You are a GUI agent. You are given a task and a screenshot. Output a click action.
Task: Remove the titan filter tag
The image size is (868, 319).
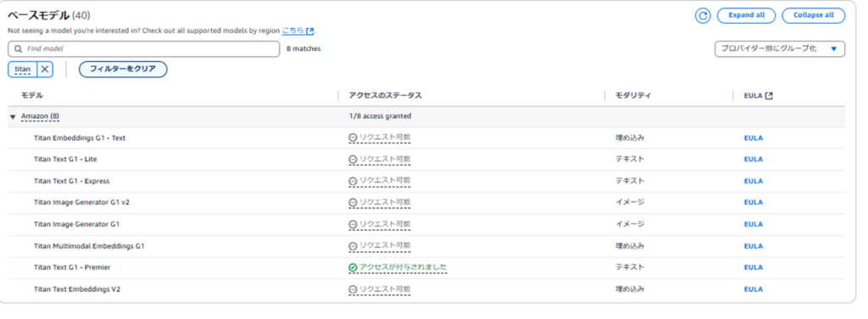tap(45, 70)
